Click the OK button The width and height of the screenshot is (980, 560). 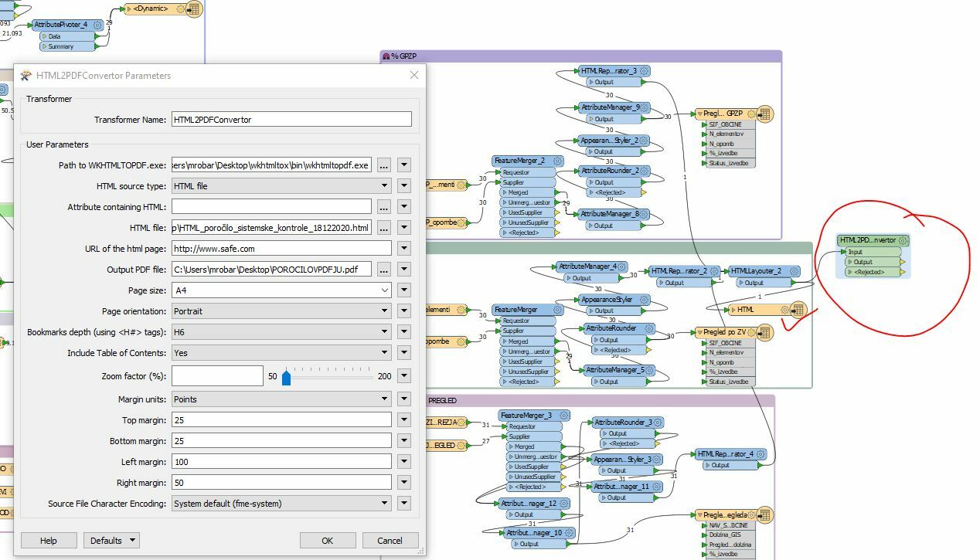[328, 541]
